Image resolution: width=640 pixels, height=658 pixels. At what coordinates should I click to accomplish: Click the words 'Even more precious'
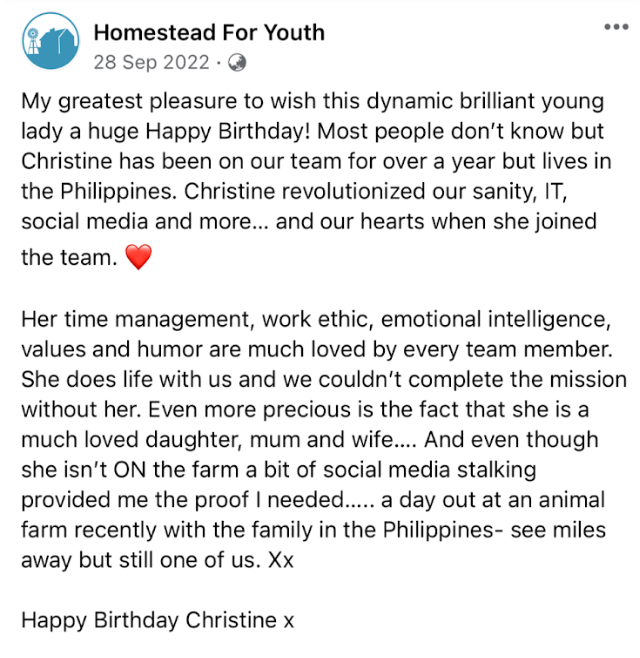point(249,410)
